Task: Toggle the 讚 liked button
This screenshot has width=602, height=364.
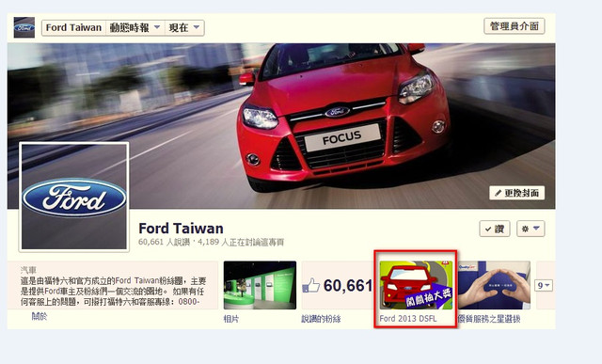Action: coord(495,229)
